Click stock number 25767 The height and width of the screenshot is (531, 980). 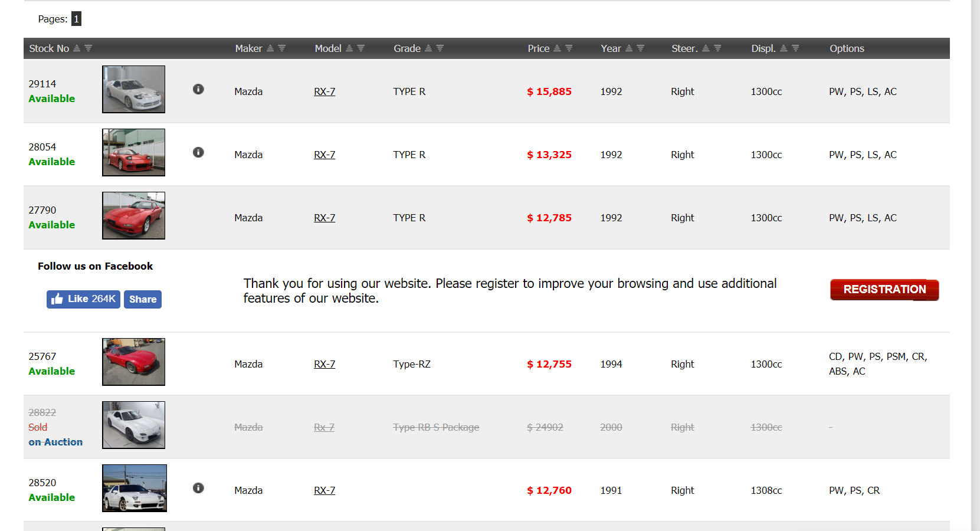tap(42, 356)
